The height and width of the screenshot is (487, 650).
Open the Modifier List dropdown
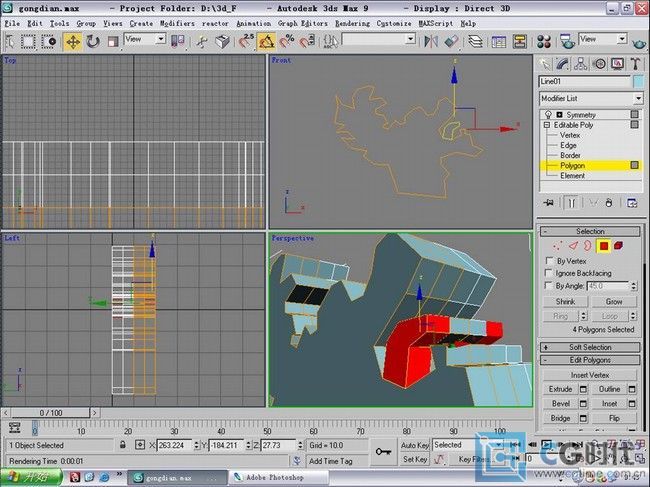591,99
